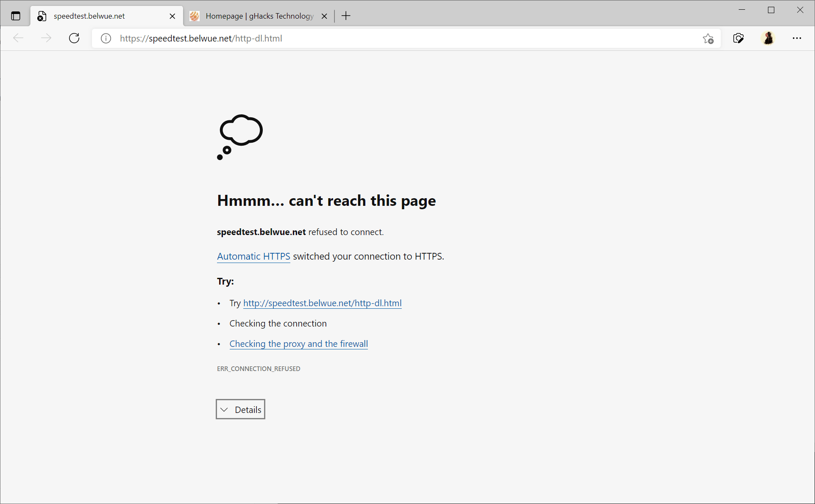Close the speedtest.belwue.net tab
This screenshot has height=504, width=815.
pyautogui.click(x=172, y=16)
